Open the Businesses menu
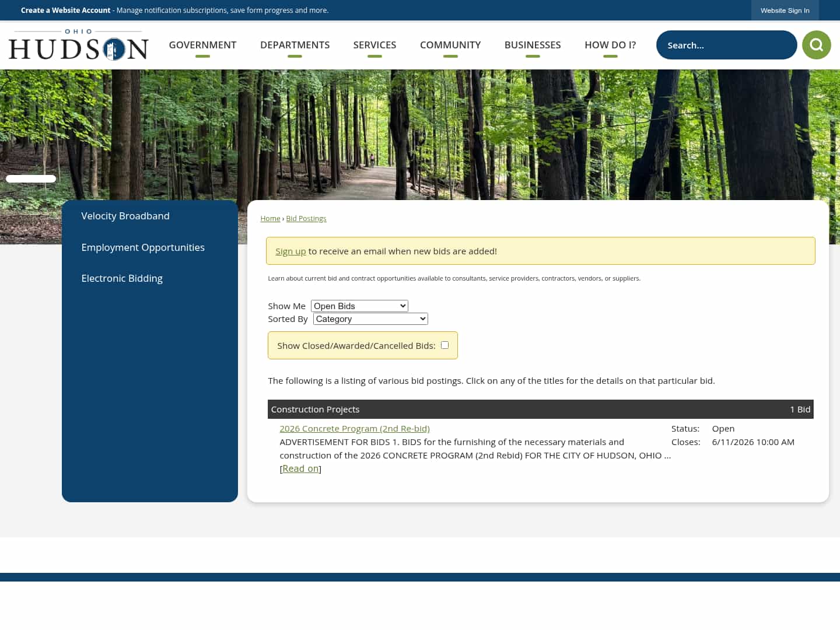840x630 pixels. point(533,45)
